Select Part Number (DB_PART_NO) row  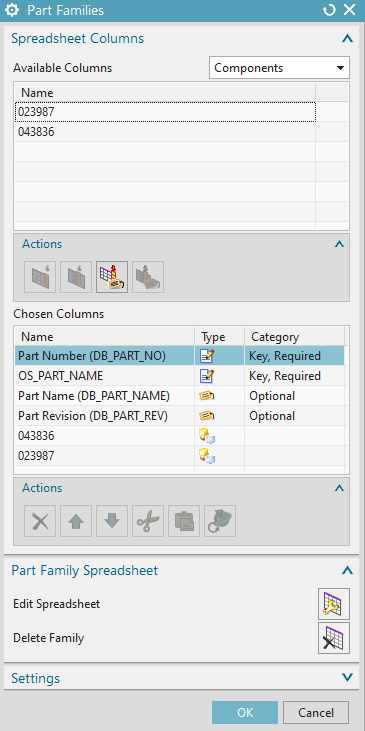click(179, 356)
